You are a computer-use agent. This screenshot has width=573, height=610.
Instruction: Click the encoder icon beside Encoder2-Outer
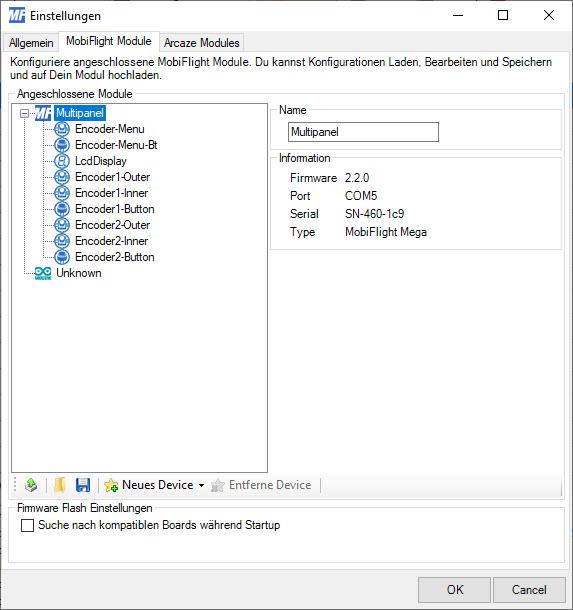[x=61, y=225]
